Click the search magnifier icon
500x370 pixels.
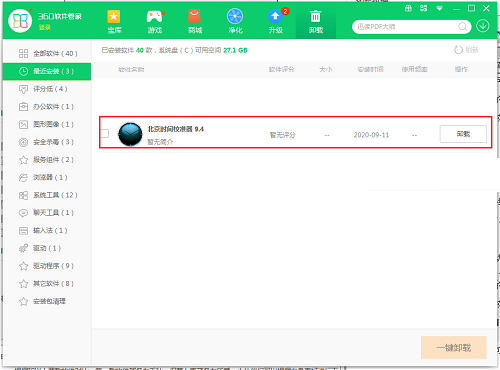[462, 26]
